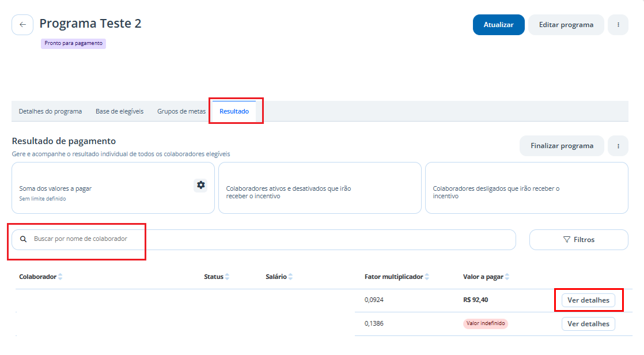Open the Base de elegíveis tab

(119, 111)
